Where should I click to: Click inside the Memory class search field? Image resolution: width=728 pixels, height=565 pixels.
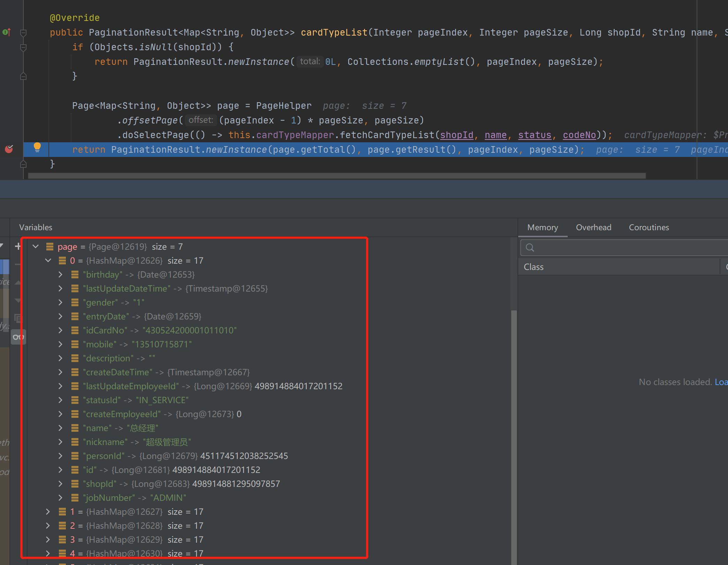(610, 247)
